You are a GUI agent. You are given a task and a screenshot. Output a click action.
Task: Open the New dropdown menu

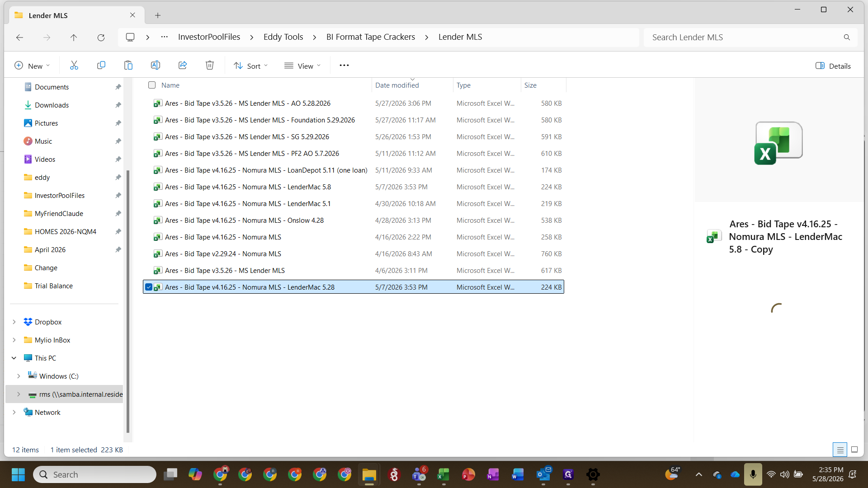[32, 66]
